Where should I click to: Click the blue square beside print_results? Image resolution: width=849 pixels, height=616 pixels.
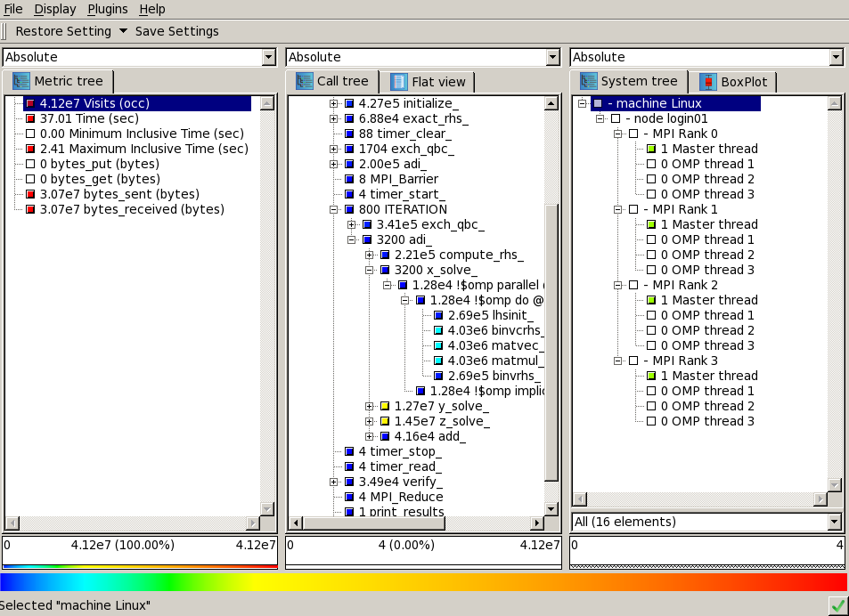pyautogui.click(x=349, y=512)
